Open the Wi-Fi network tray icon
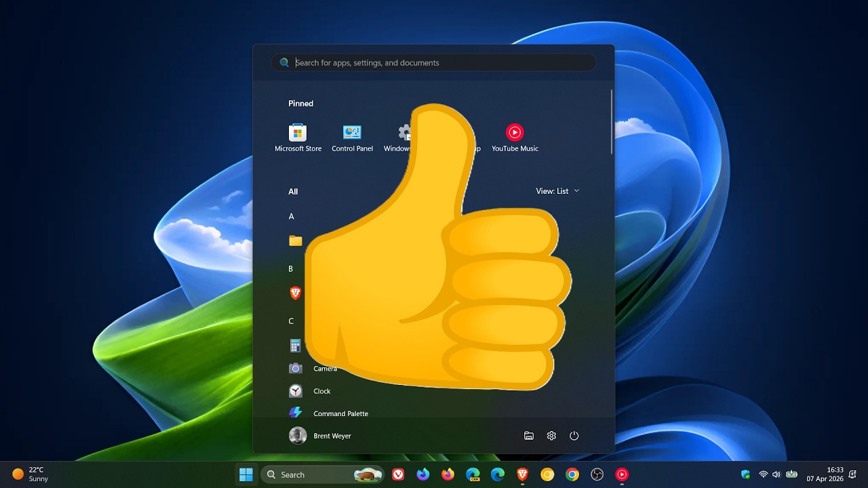The height and width of the screenshot is (488, 868). tap(764, 474)
